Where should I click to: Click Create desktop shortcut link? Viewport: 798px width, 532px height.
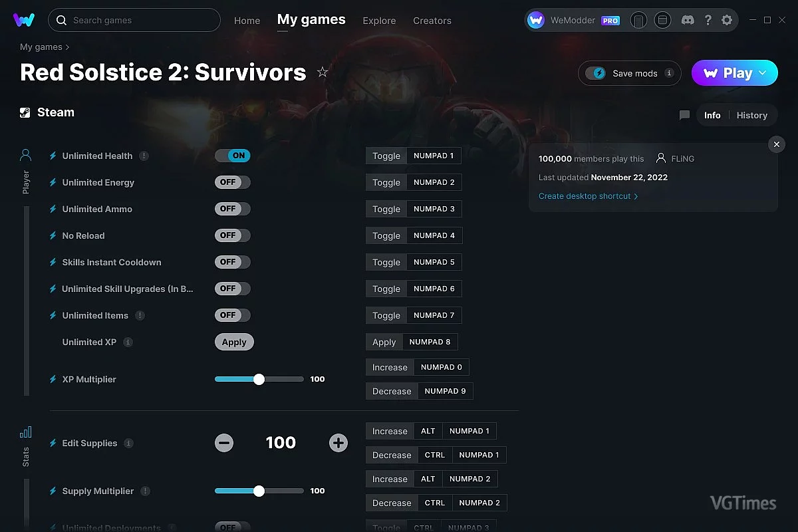point(589,196)
